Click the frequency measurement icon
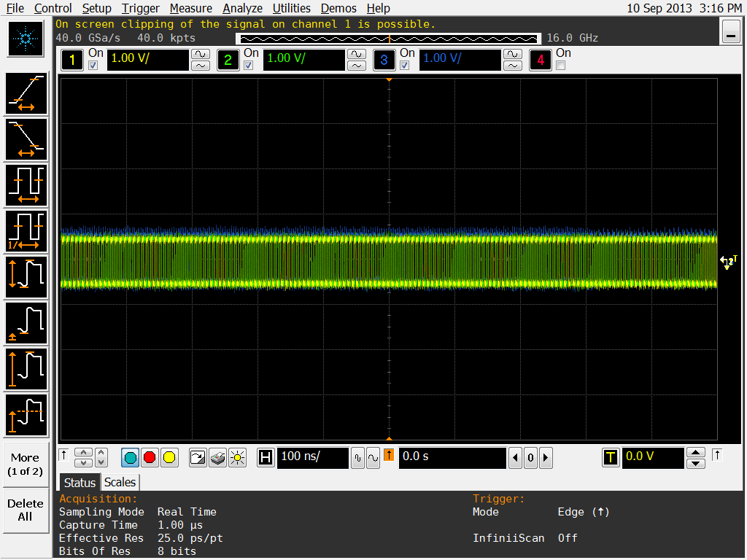The height and width of the screenshot is (560, 747). (27, 230)
